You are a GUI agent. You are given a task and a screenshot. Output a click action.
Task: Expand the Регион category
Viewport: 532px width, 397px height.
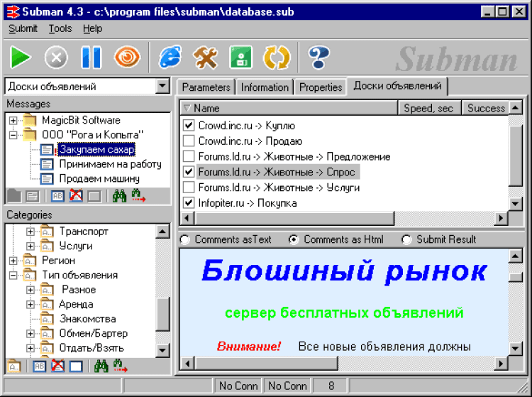point(13,261)
